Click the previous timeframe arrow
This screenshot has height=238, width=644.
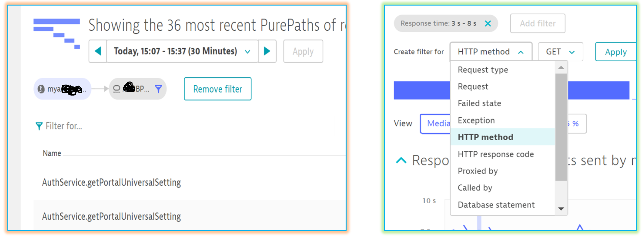[x=98, y=51]
